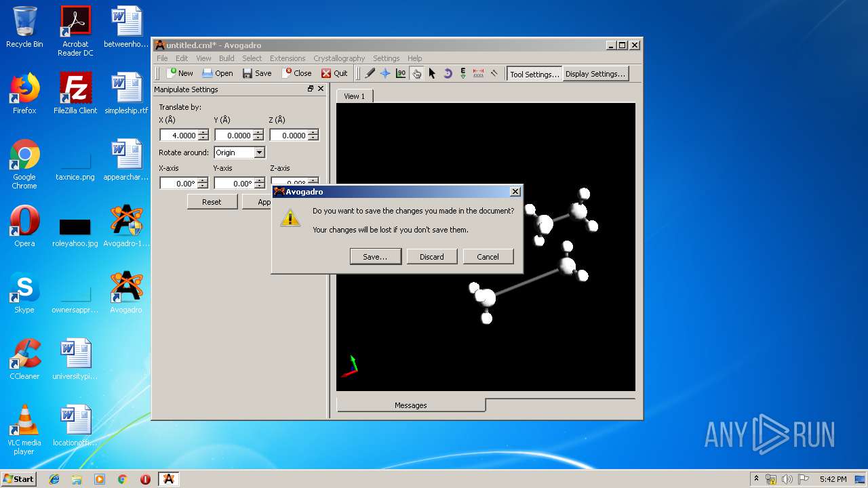868x488 pixels.
Task: Close the Avogadro save prompt dialog
Action: [x=515, y=192]
